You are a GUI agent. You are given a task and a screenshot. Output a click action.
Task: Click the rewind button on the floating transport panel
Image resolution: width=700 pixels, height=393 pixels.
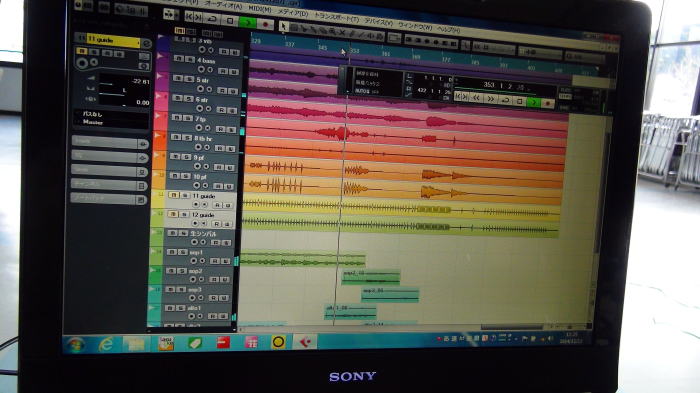(476, 97)
